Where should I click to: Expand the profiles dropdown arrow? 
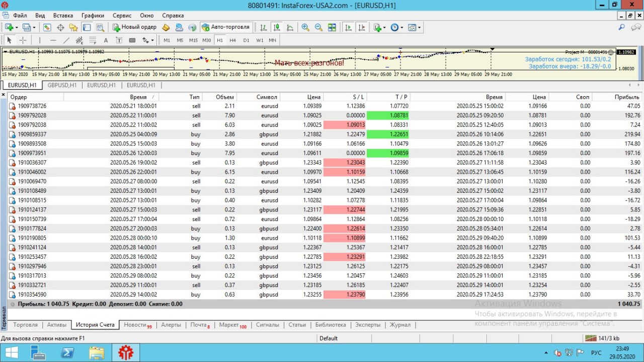[34, 27]
